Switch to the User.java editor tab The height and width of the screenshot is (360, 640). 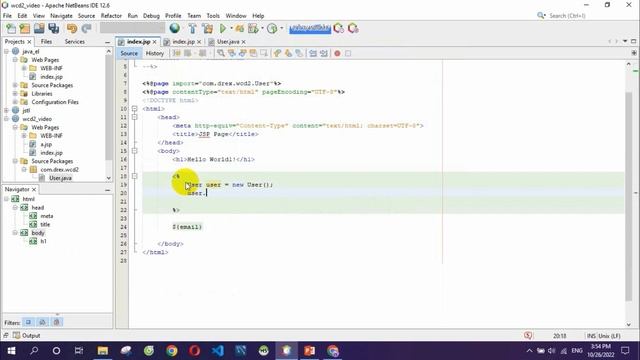(x=228, y=42)
